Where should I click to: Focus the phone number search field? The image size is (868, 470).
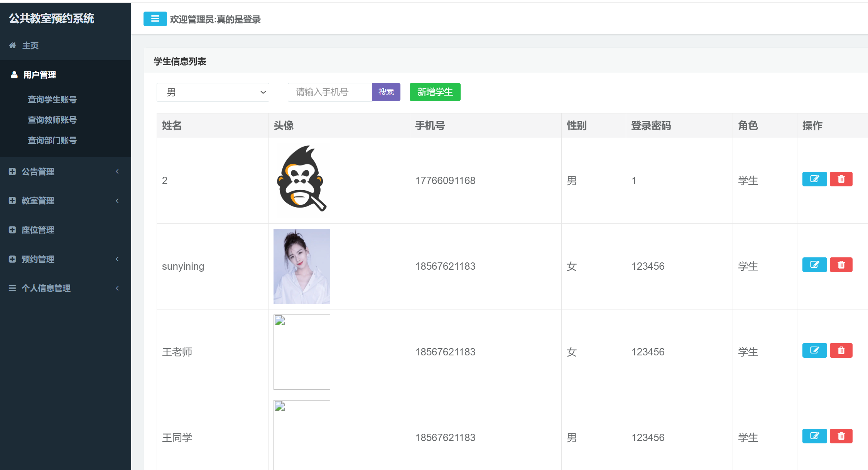pos(329,92)
